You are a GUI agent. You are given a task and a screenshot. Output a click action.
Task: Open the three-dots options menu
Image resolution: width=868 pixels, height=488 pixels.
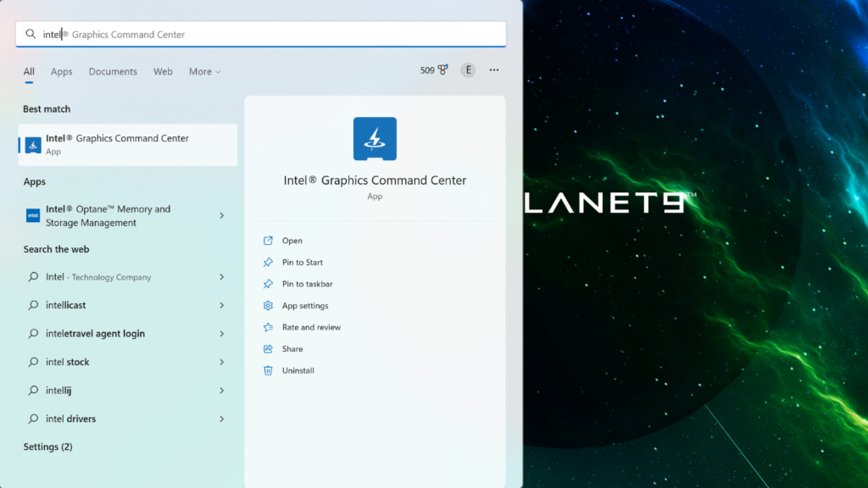click(494, 69)
